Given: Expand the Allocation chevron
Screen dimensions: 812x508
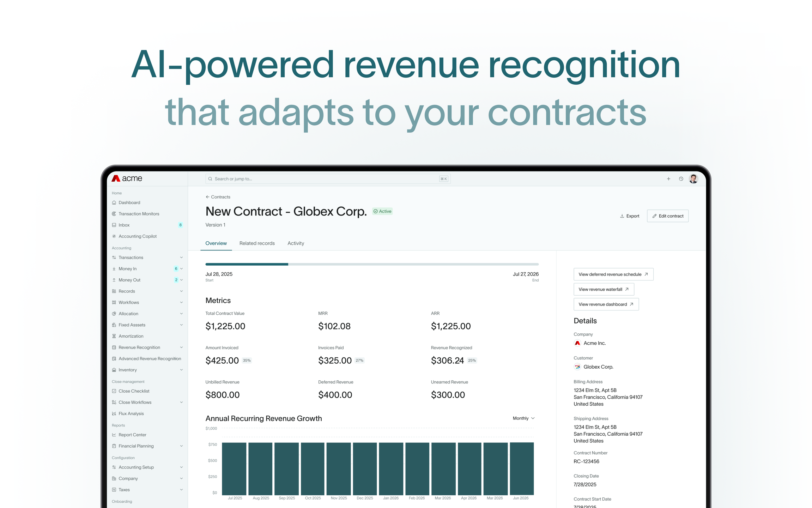Looking at the screenshot, I should 181,314.
